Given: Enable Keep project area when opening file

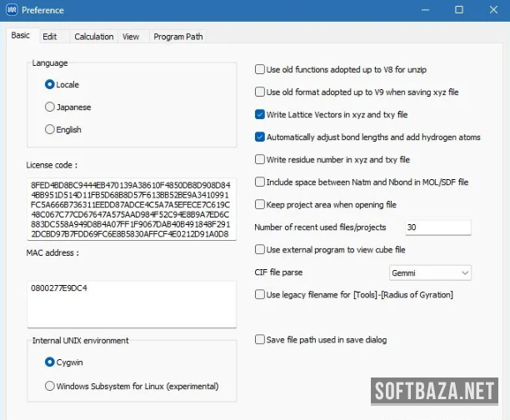Looking at the screenshot, I should point(260,204).
